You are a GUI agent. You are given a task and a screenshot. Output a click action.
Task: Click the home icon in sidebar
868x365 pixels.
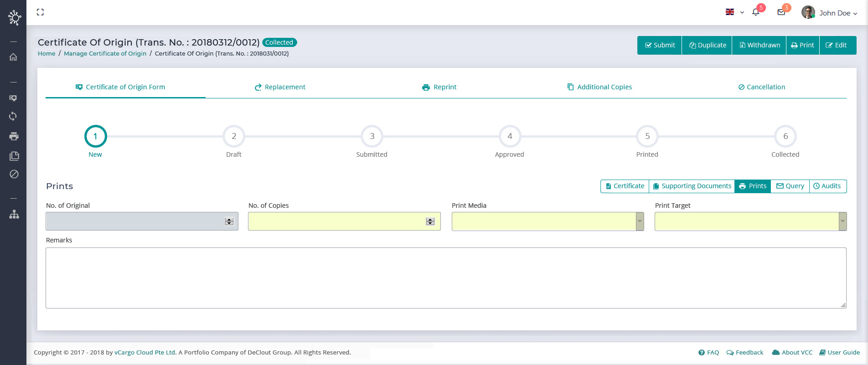point(14,57)
